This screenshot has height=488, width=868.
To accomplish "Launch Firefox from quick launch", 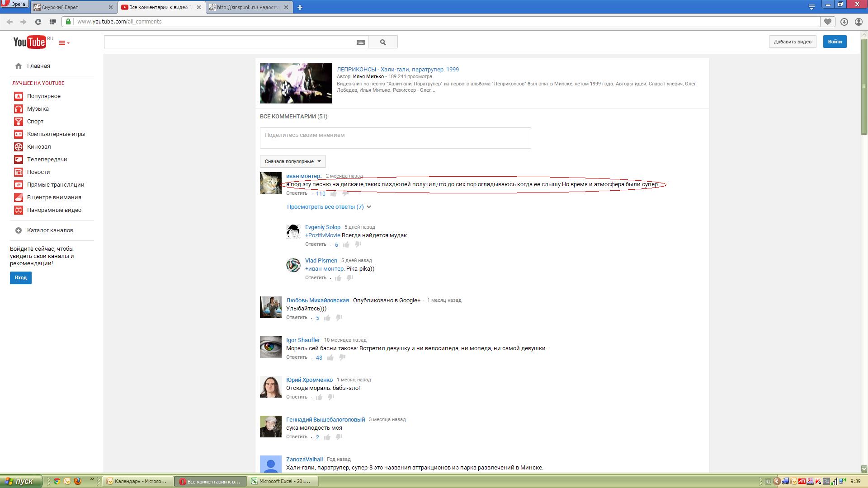I will click(x=78, y=481).
